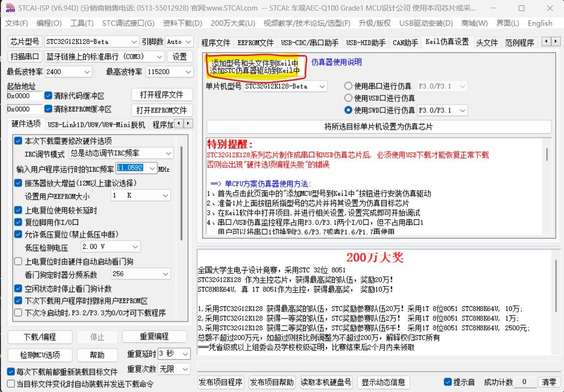Click the 重复编程 button
564x392 pixels.
pyautogui.click(x=154, y=337)
